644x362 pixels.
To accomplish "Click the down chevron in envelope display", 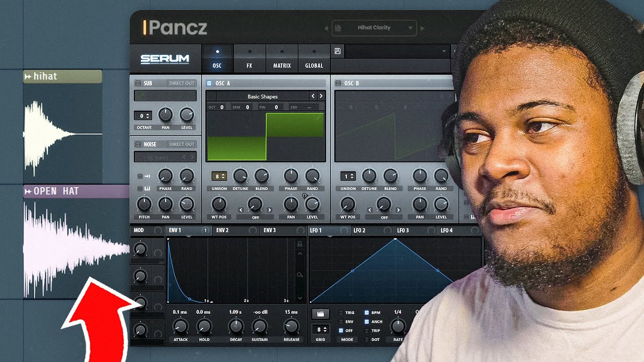I will [x=300, y=297].
